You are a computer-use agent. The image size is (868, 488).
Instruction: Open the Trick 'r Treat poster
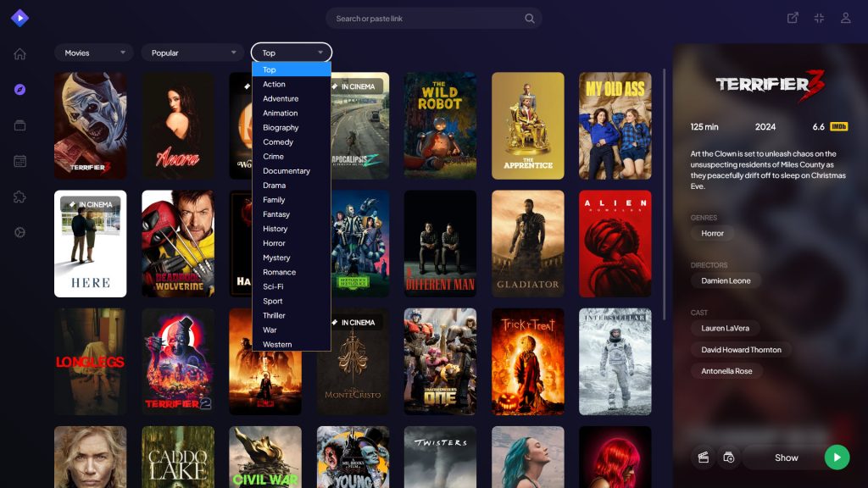click(x=527, y=362)
